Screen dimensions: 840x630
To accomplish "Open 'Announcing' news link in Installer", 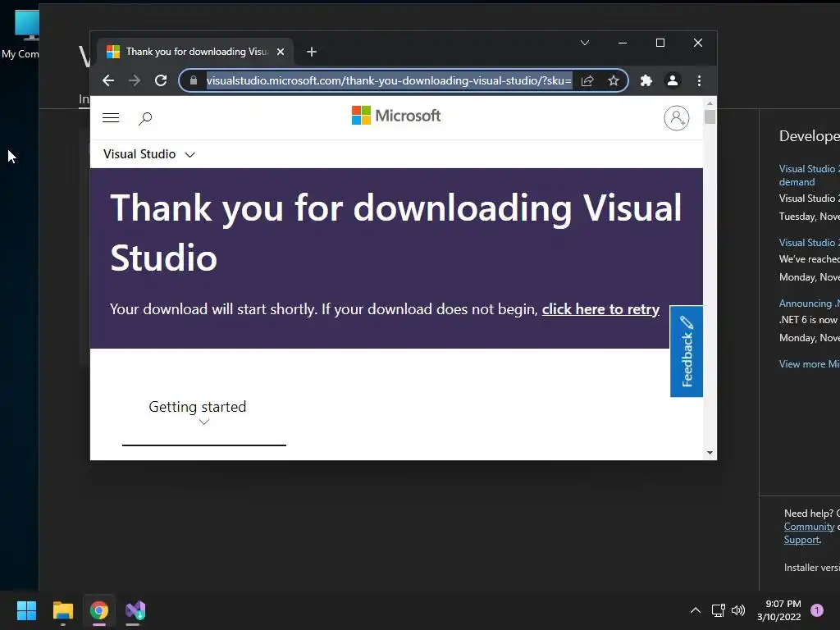I will click(809, 304).
